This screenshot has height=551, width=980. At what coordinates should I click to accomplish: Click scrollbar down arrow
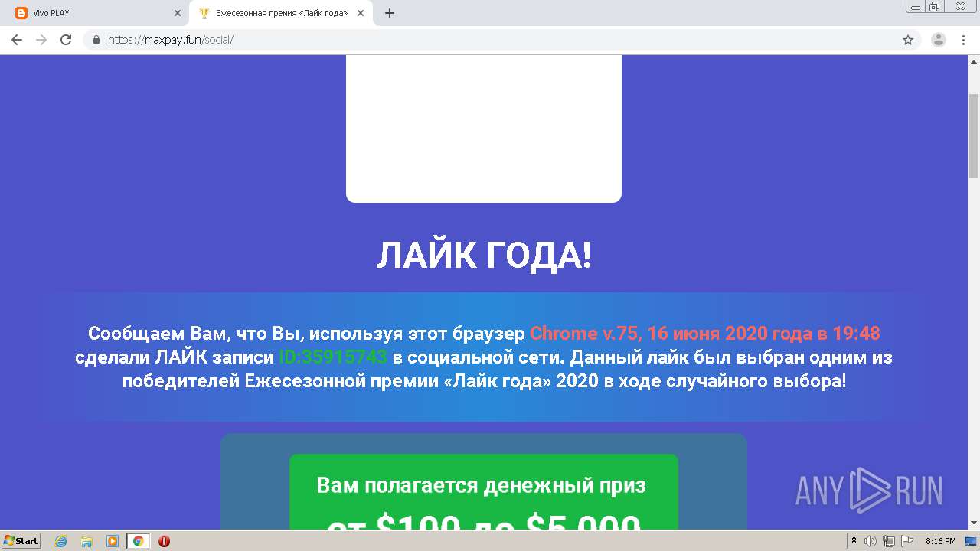[x=974, y=523]
